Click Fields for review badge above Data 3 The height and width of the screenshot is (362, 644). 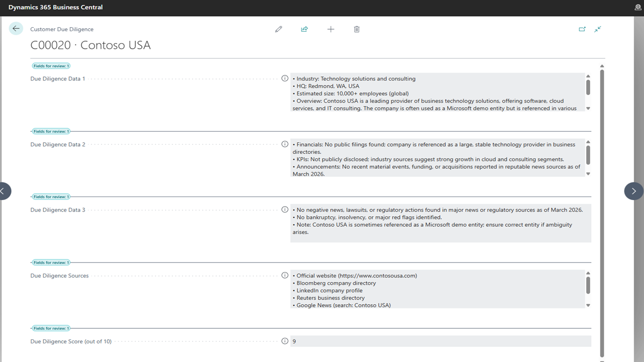[x=51, y=197]
